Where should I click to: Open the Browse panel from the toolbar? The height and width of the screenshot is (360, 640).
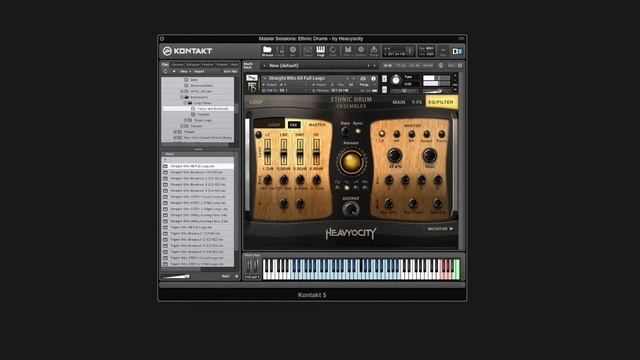point(267,51)
